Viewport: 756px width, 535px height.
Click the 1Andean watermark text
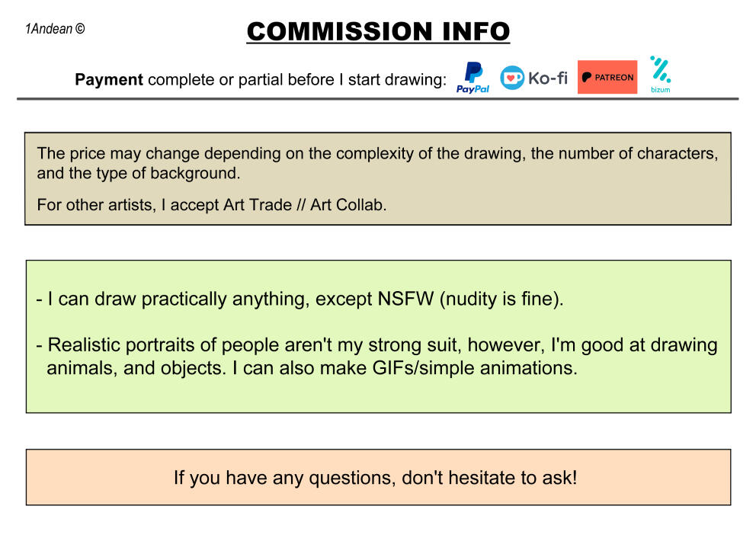point(49,29)
